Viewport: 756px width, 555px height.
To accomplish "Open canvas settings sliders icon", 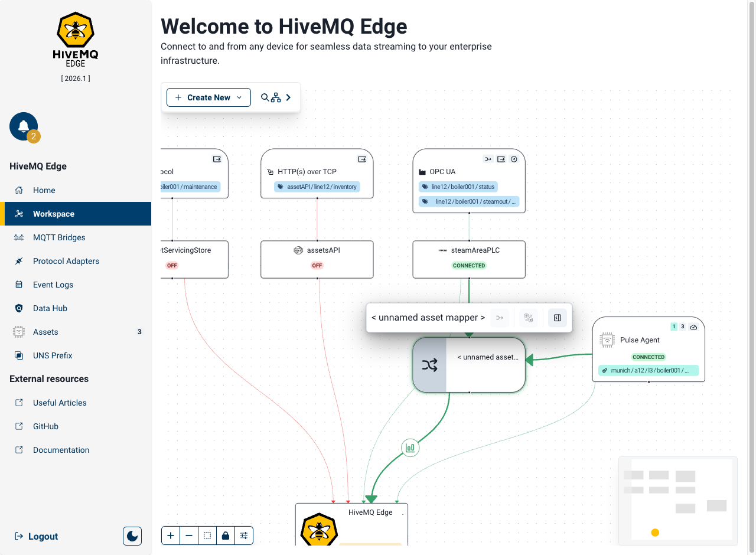I will (243, 536).
